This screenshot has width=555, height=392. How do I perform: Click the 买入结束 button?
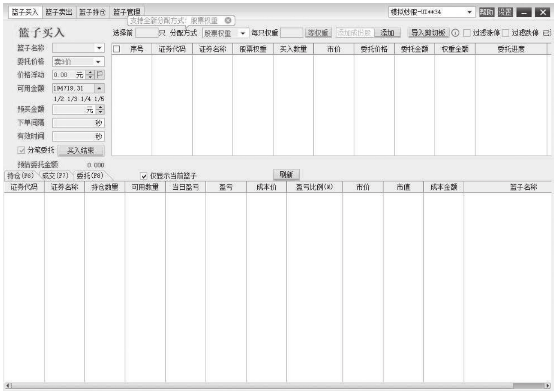80,151
